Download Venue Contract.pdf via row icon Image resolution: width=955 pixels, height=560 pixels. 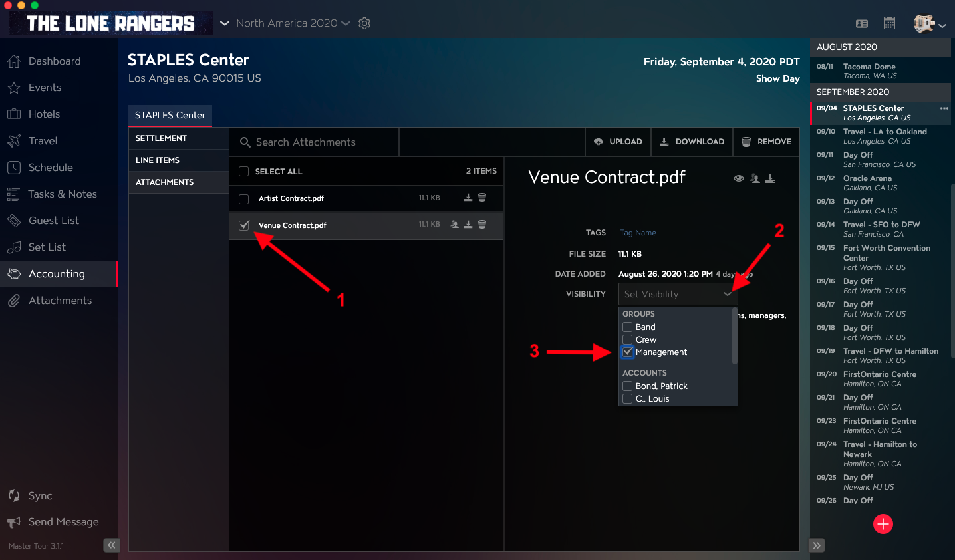(x=468, y=225)
